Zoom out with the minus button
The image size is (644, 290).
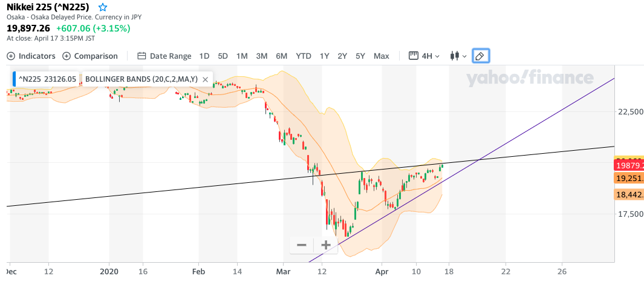click(x=302, y=245)
